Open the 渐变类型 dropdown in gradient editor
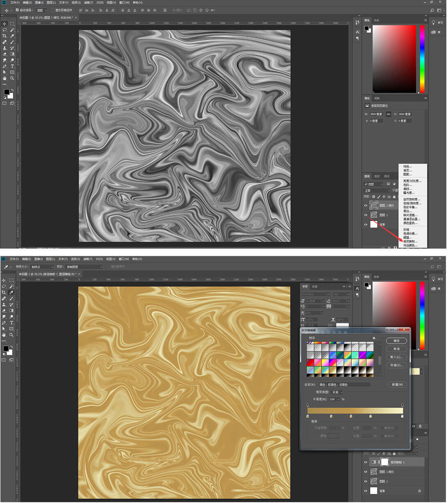Viewport: 448px width, 503px height. click(337, 392)
